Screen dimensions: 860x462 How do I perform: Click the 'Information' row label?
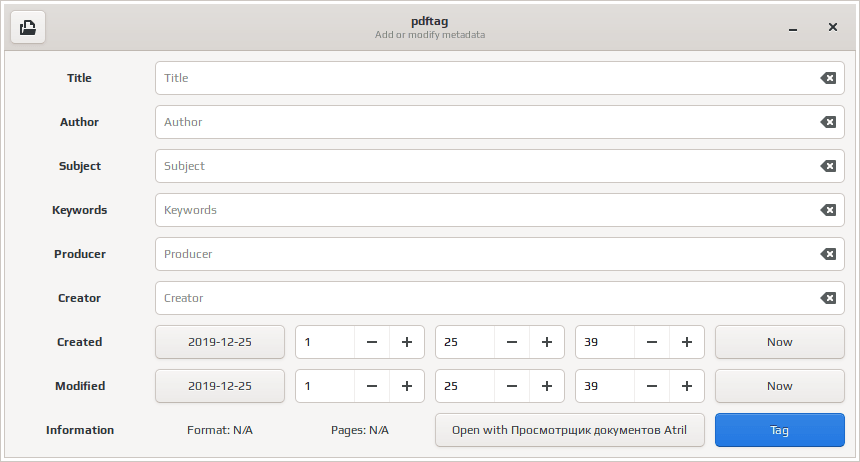(80, 430)
